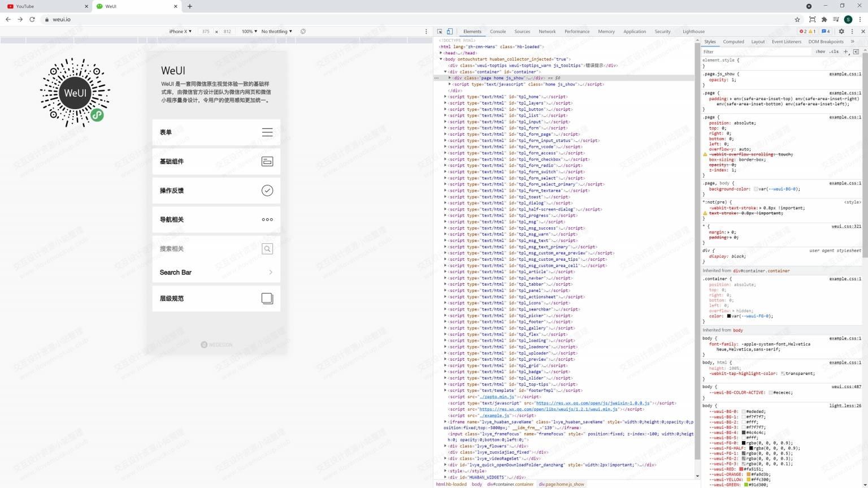This screenshot has width=868, height=488.
Task: Open the Computed styles tab
Action: (733, 42)
